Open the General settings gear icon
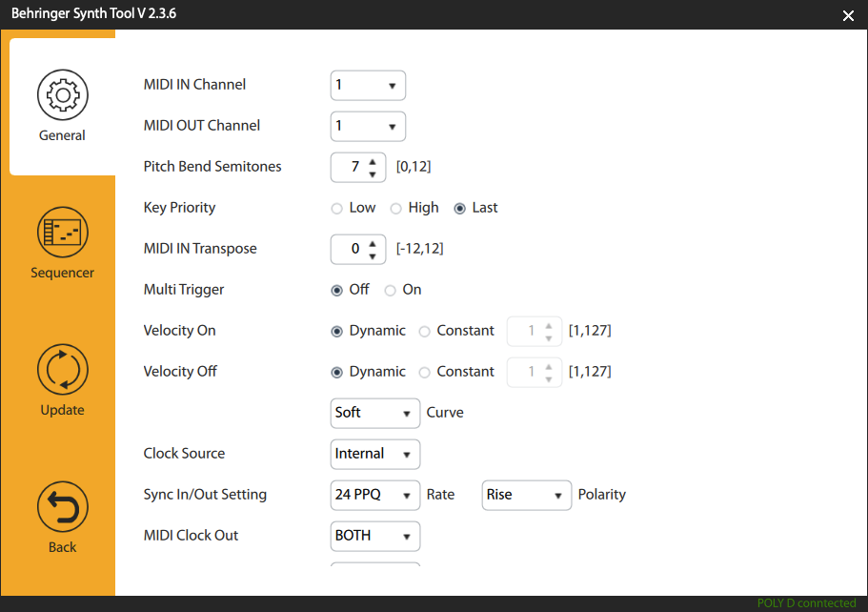Screen dimensions: 868x612 [63, 94]
